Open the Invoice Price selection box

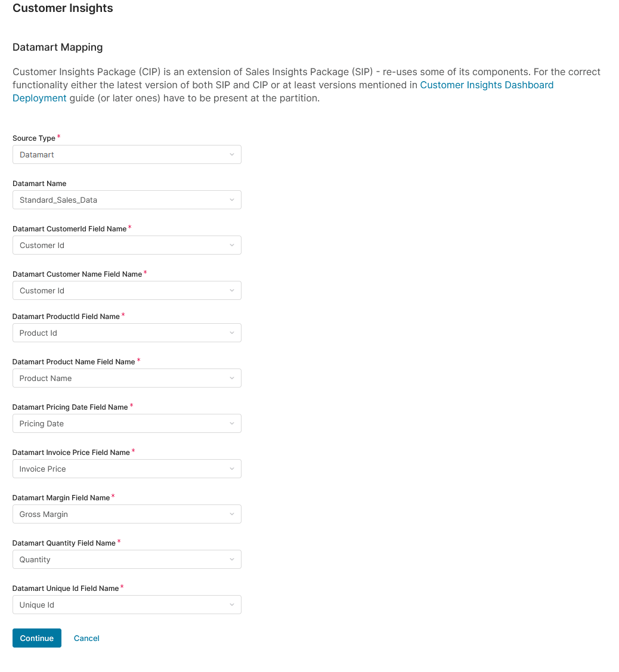(x=126, y=469)
